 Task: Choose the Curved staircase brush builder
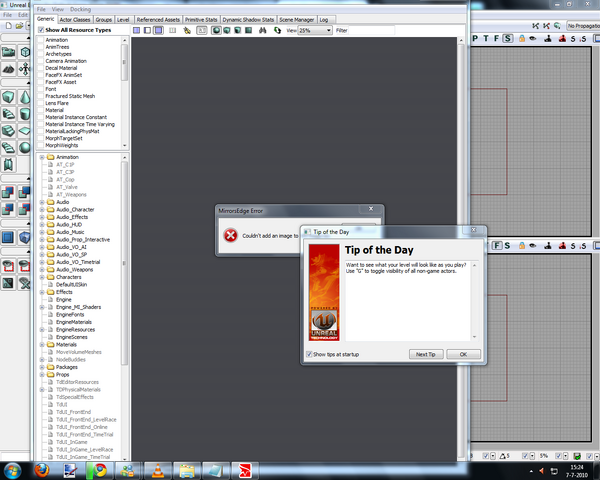[8, 114]
